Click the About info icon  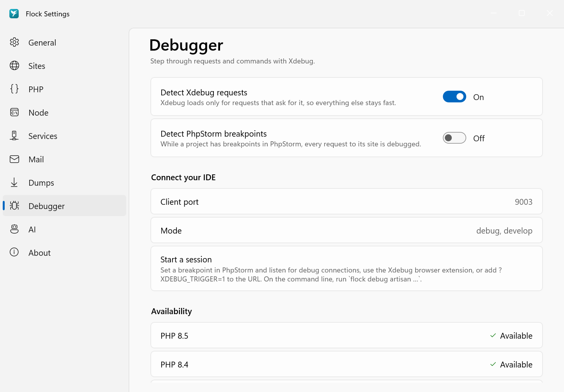pyautogui.click(x=14, y=252)
